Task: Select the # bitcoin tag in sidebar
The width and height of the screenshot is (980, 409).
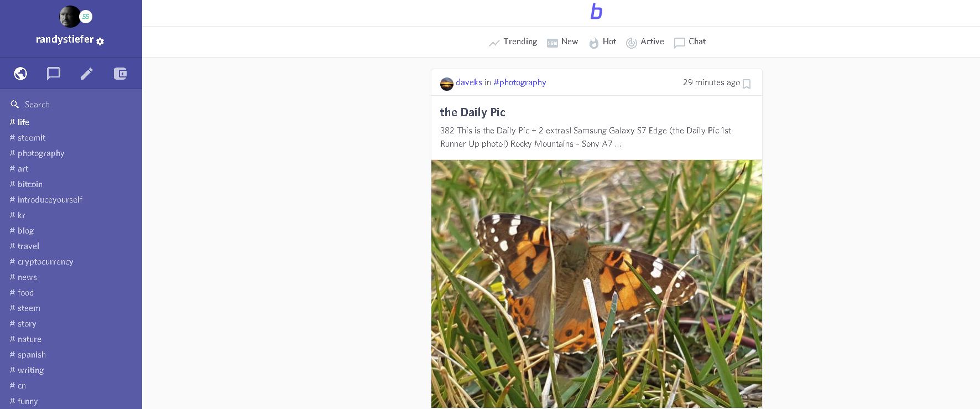Action: click(x=27, y=184)
